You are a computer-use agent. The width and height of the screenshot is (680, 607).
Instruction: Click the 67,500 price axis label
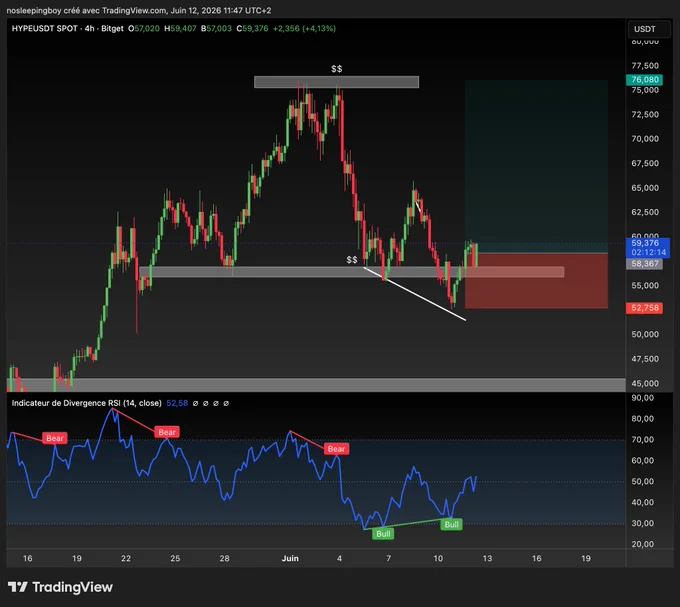click(645, 163)
